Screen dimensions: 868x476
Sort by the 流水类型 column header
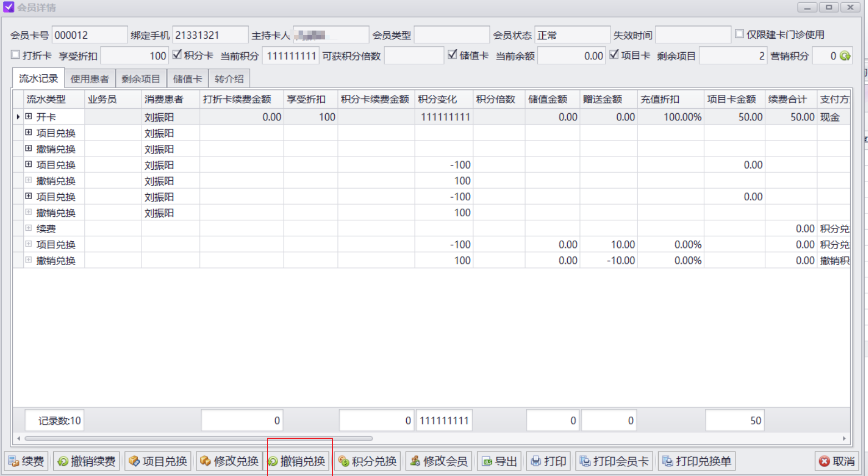pyautogui.click(x=54, y=99)
